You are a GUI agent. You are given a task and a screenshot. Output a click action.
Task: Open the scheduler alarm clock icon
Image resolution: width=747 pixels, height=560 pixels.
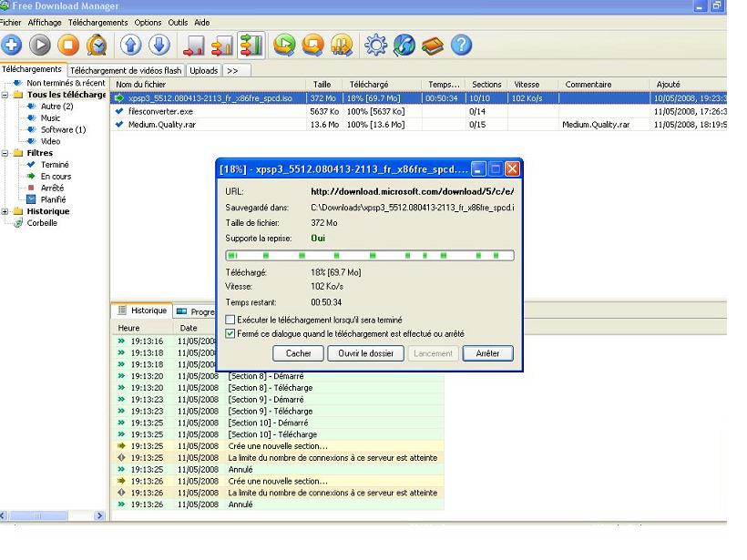pyautogui.click(x=96, y=46)
